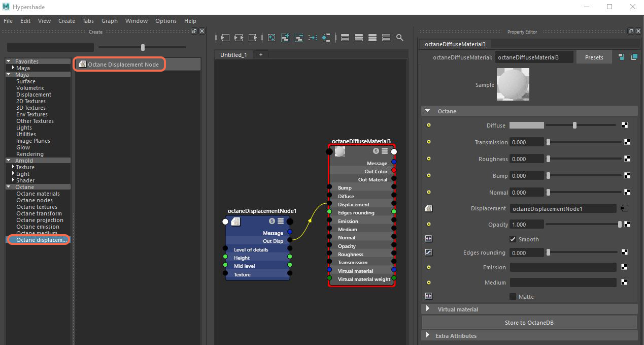Click checker map icon next to Opacity
Image resolution: width=644 pixels, height=345 pixels.
[x=627, y=225]
